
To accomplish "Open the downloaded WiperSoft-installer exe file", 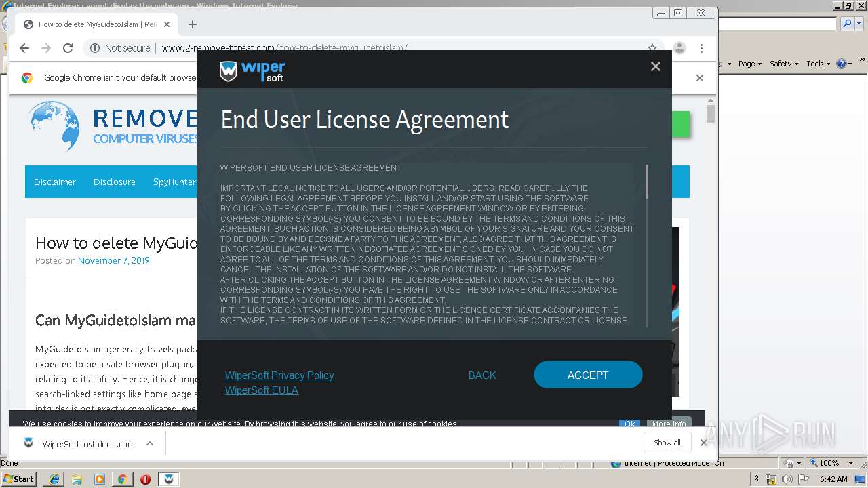I will tap(78, 444).
